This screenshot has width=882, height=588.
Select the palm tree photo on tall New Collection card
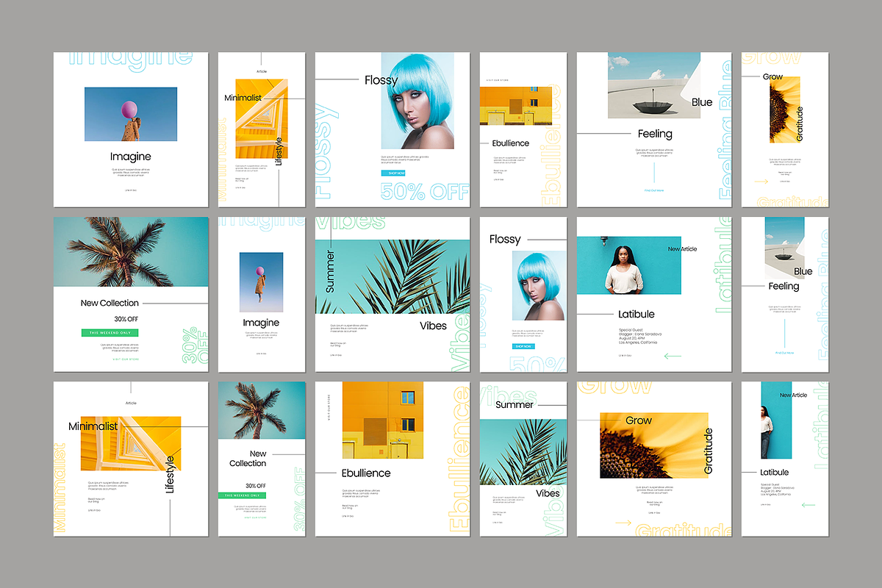(262, 410)
